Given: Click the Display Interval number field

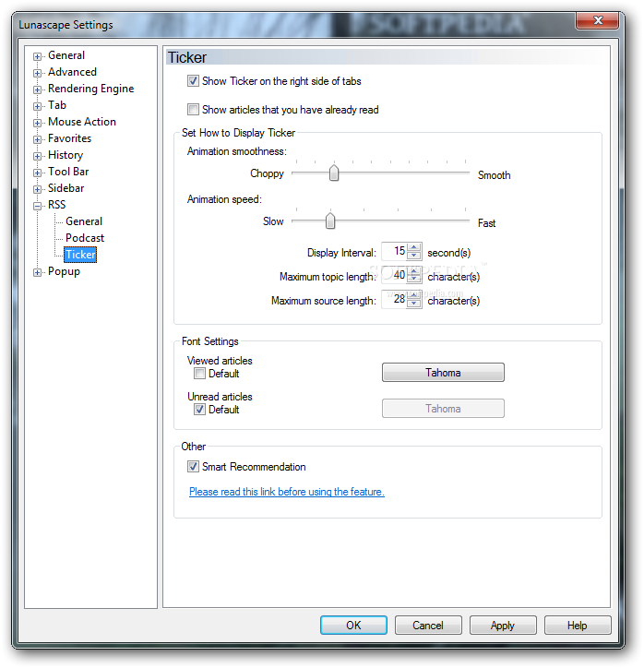Looking at the screenshot, I should 394,251.
